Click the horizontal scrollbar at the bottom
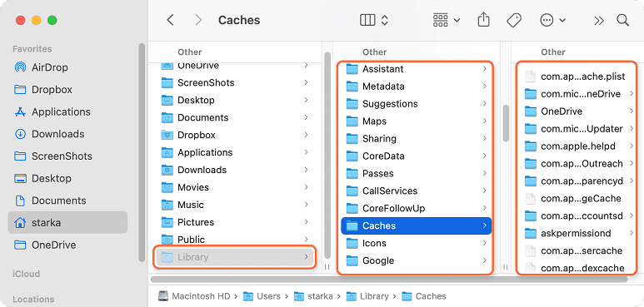 389,280
